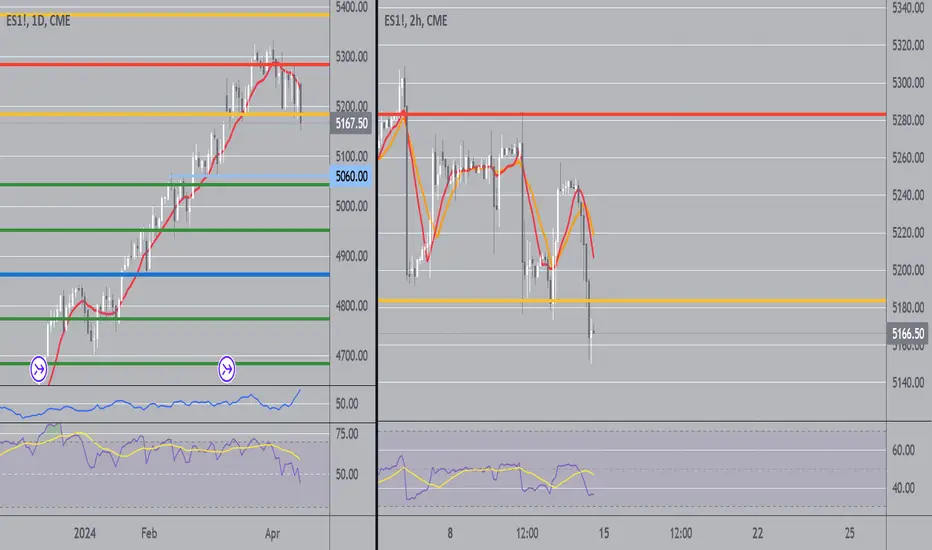
Task: Click the 5260.00 value on 2h price axis
Action: coord(908,158)
